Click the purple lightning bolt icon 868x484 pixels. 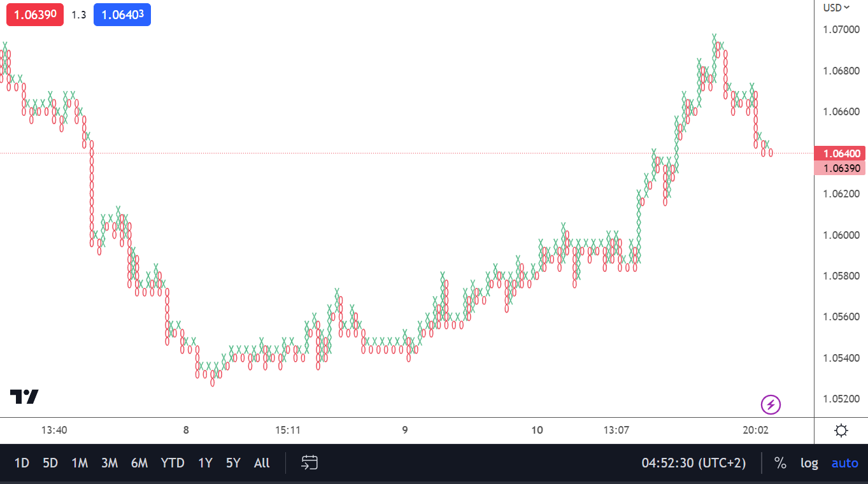771,404
